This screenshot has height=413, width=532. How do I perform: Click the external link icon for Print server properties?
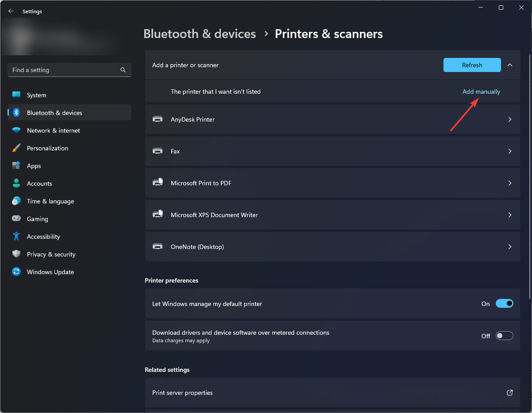pyautogui.click(x=510, y=393)
